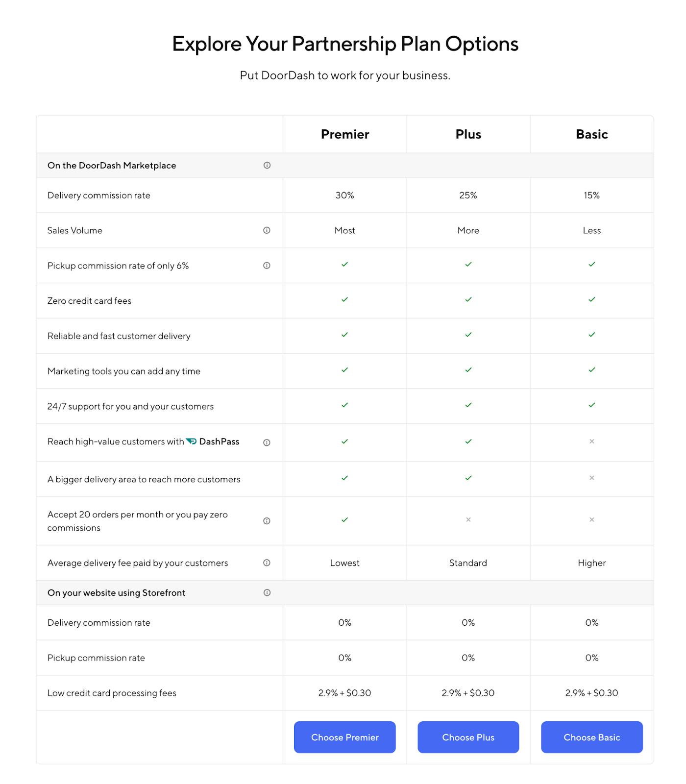Select the Choose Basic button
The width and height of the screenshot is (686, 784).
591,737
